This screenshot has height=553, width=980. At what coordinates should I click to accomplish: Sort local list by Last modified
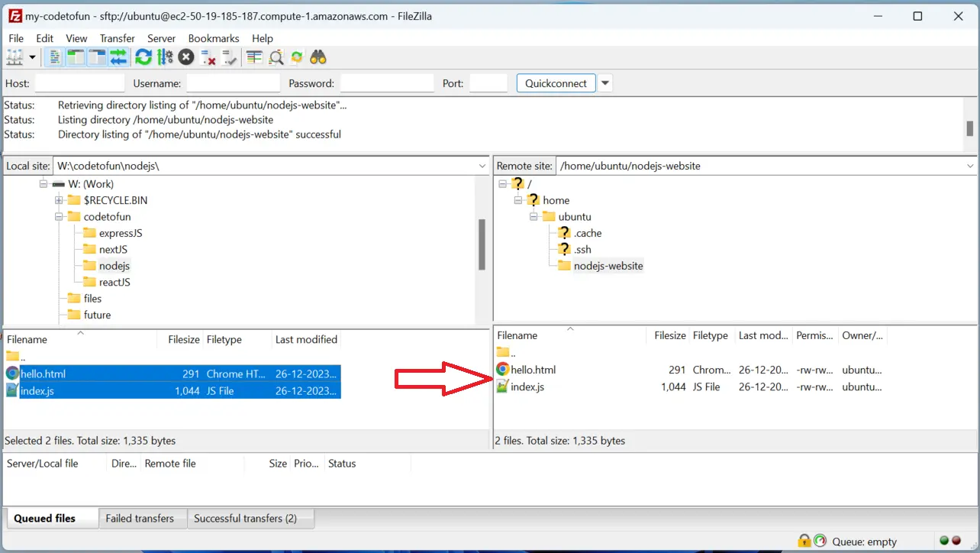pos(306,339)
